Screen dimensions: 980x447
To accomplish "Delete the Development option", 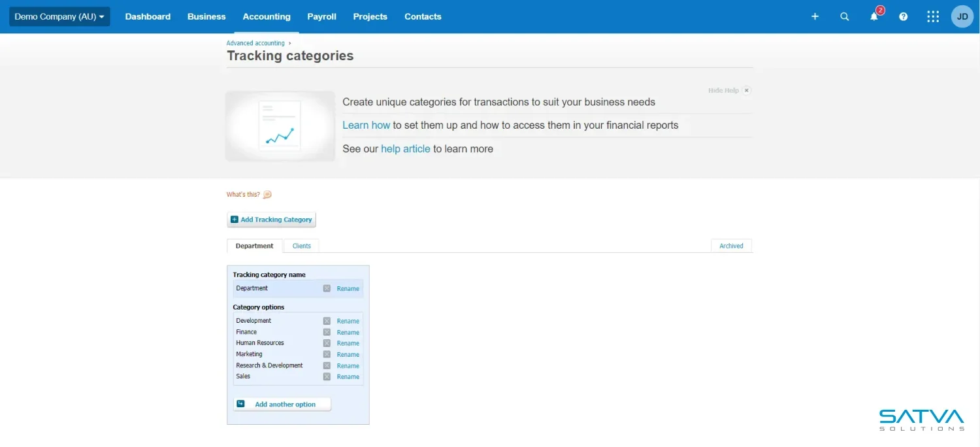I will pos(327,321).
